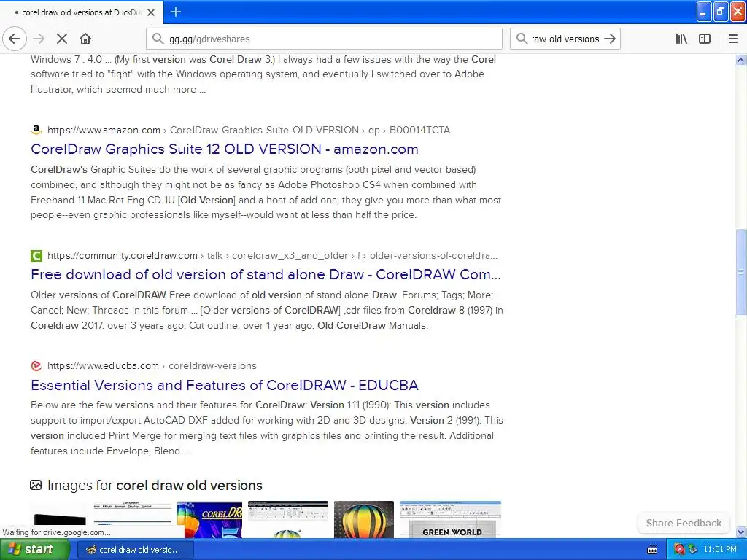
Task: Open the GREEN WORLD image thumbnail
Action: pyautogui.click(x=450, y=519)
